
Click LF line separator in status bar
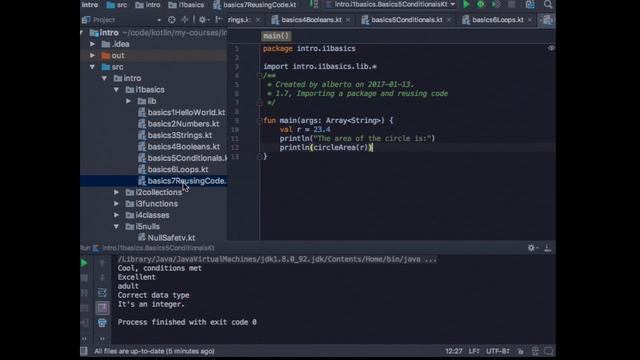(474, 351)
